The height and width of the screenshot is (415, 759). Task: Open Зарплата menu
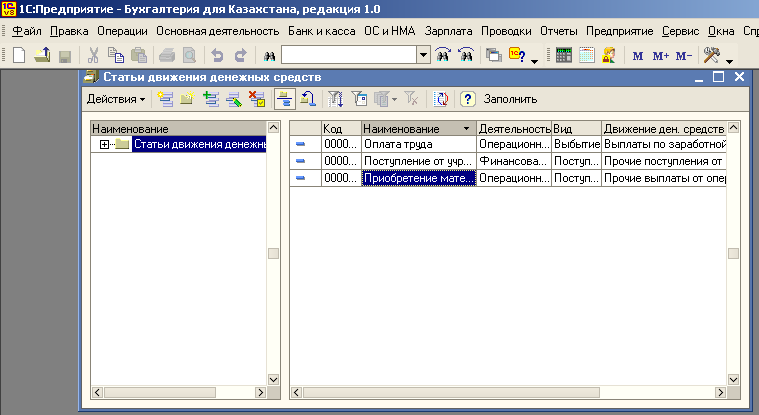[448, 31]
